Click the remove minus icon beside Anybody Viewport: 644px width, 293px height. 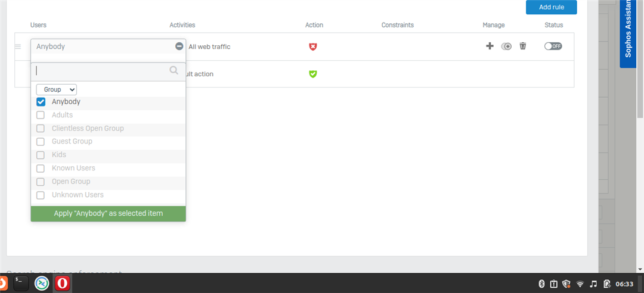pos(179,46)
